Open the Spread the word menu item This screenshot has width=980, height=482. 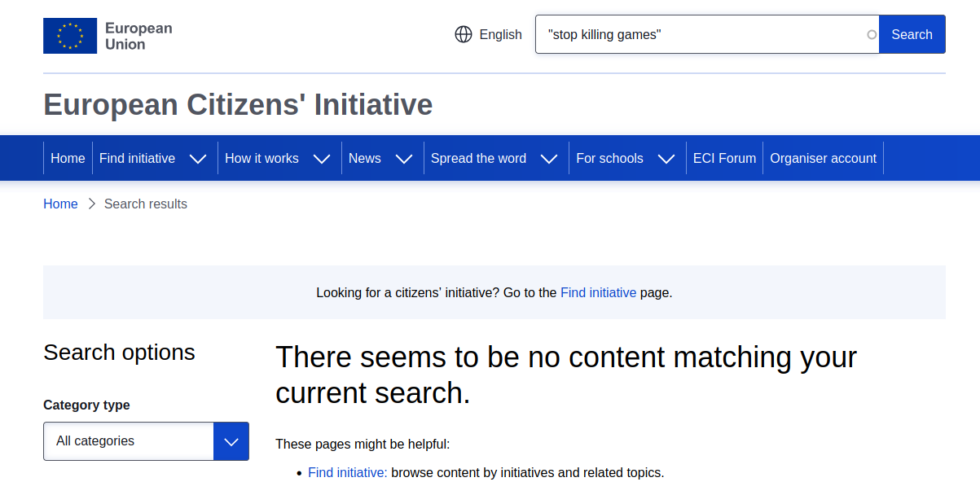[x=478, y=159]
